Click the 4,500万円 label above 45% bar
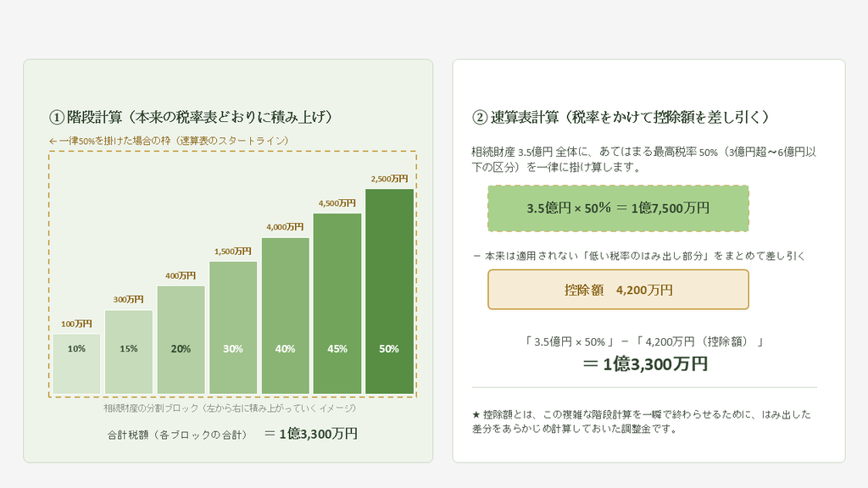This screenshot has width=868, height=488. 337,203
